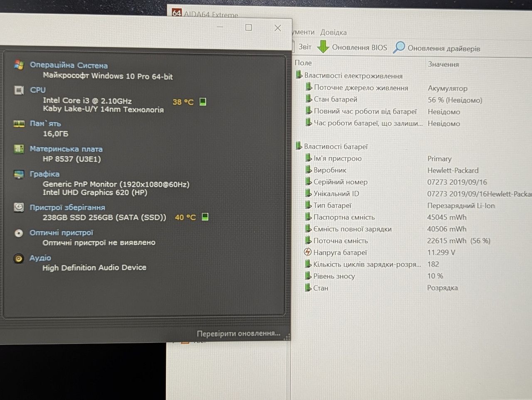Click the Пристрої зберігання storage icon
This screenshot has width=532, height=400.
[19, 207]
